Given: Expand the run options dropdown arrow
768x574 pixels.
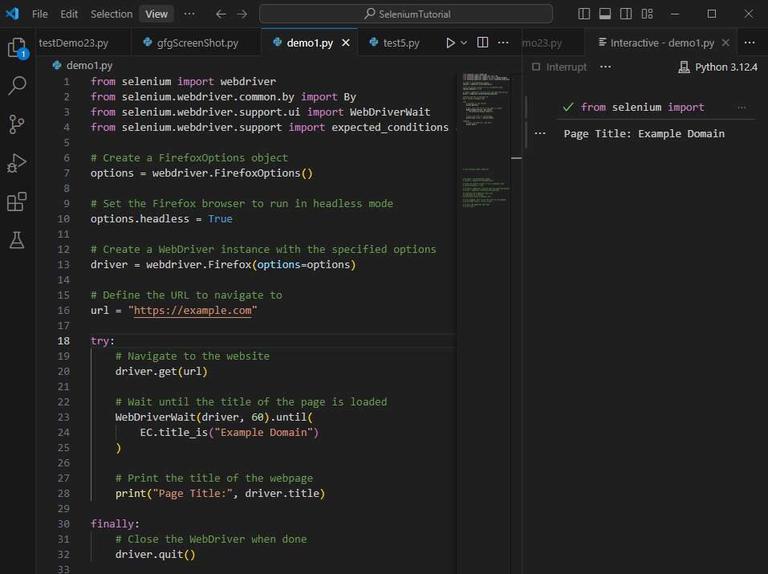Looking at the screenshot, I should point(464,43).
